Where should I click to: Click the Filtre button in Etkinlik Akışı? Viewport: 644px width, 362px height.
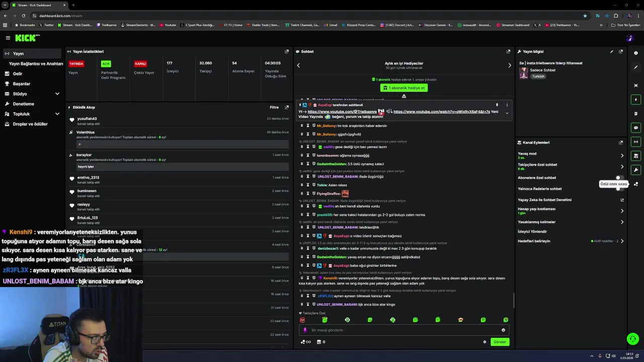[x=274, y=107]
